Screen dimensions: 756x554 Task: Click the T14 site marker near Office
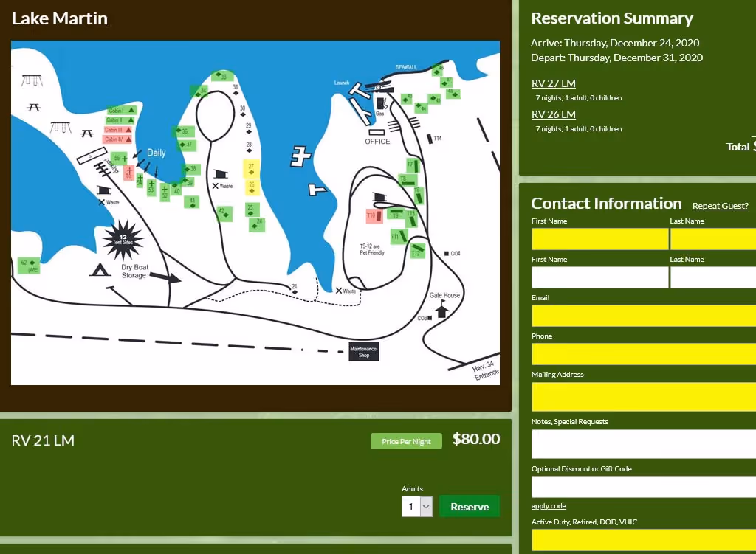point(431,139)
